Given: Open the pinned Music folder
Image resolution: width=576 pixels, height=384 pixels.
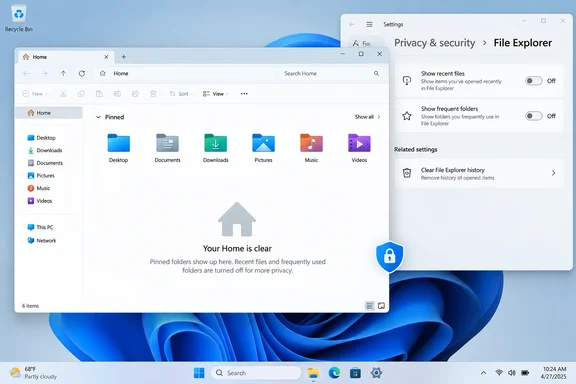Looking at the screenshot, I should [x=311, y=148].
